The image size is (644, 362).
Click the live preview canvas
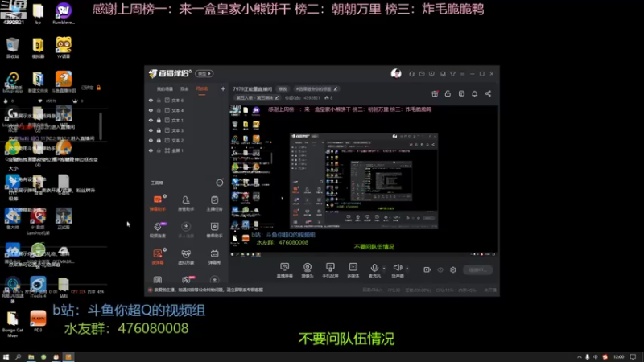coord(364,182)
